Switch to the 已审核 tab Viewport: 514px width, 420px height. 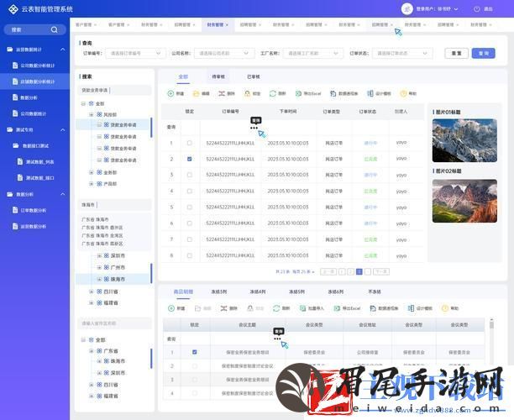pos(254,76)
